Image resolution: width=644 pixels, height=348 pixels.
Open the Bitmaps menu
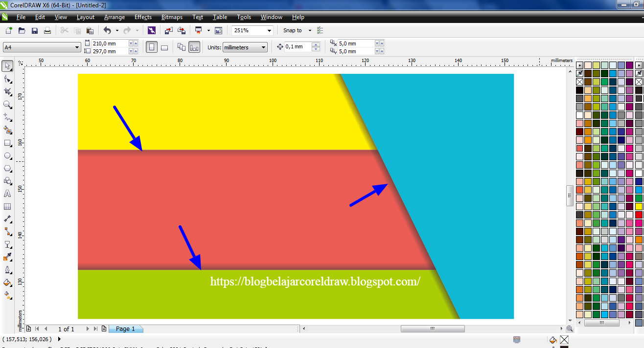point(172,17)
